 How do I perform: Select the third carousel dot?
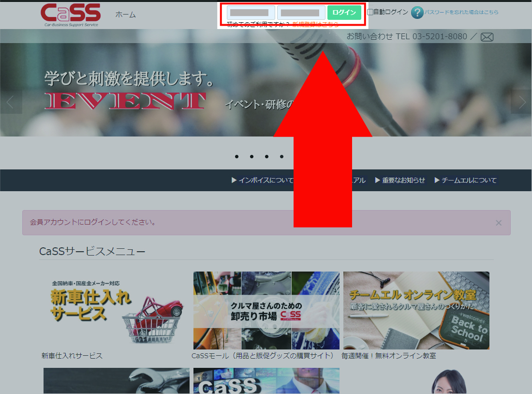click(266, 156)
